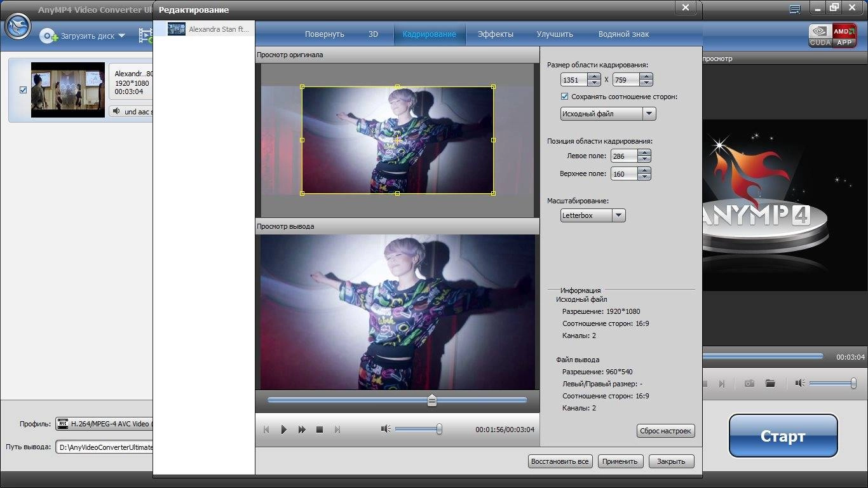Click the main window preview progress bar
This screenshot has width=868, height=488.
[763, 356]
